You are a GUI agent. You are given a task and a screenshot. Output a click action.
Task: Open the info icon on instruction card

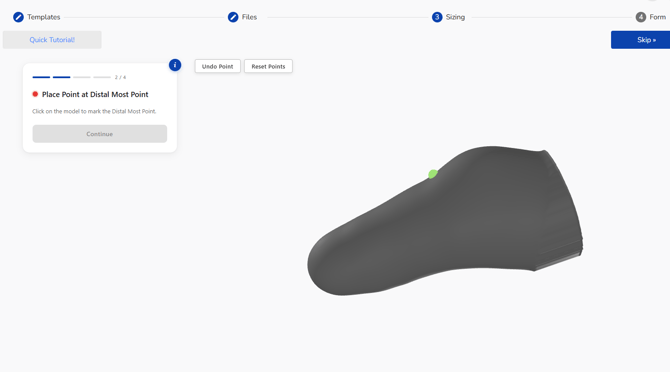175,65
